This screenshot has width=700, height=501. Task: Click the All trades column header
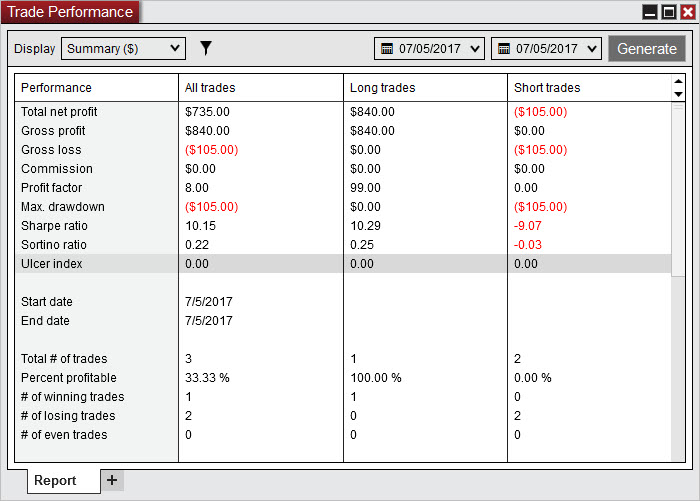(261, 88)
